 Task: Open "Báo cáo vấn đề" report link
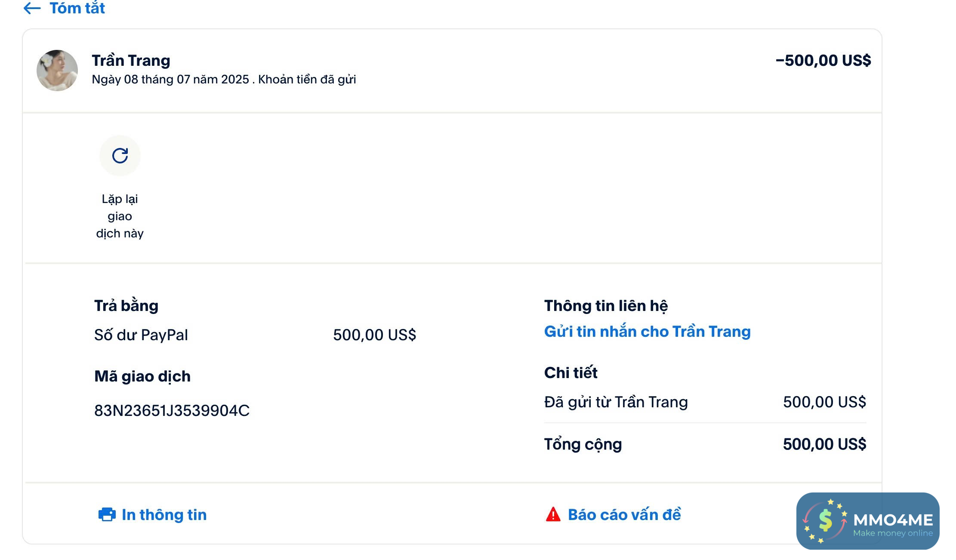click(x=624, y=515)
